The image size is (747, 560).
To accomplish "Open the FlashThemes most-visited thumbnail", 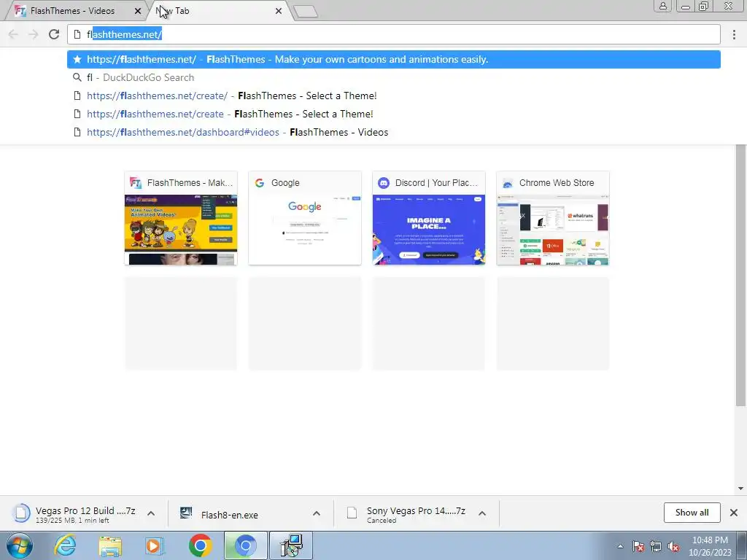I will [x=181, y=218].
